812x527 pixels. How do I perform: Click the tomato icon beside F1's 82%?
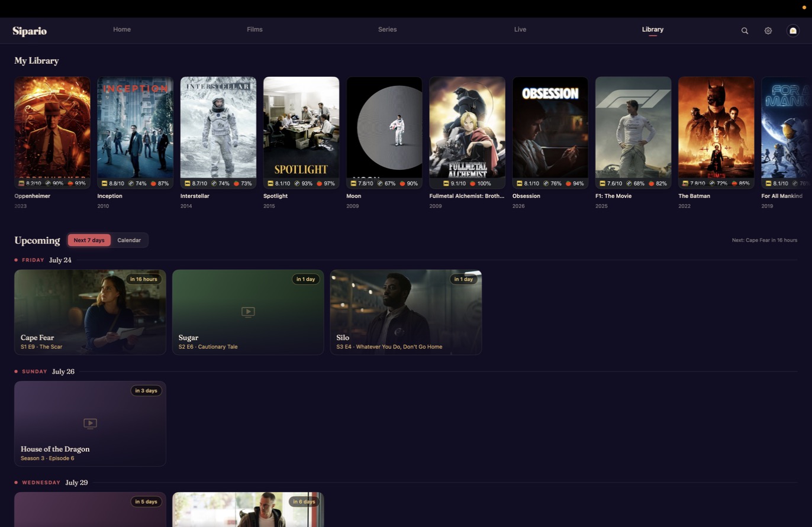point(650,183)
